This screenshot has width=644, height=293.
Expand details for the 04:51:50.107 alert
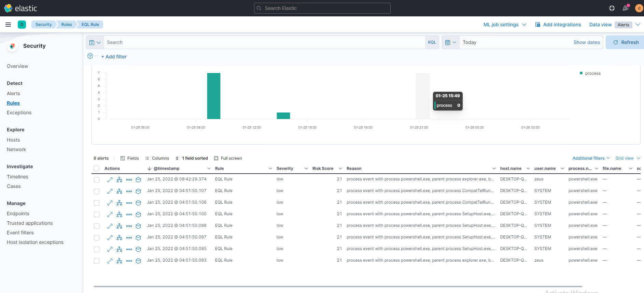(110, 191)
